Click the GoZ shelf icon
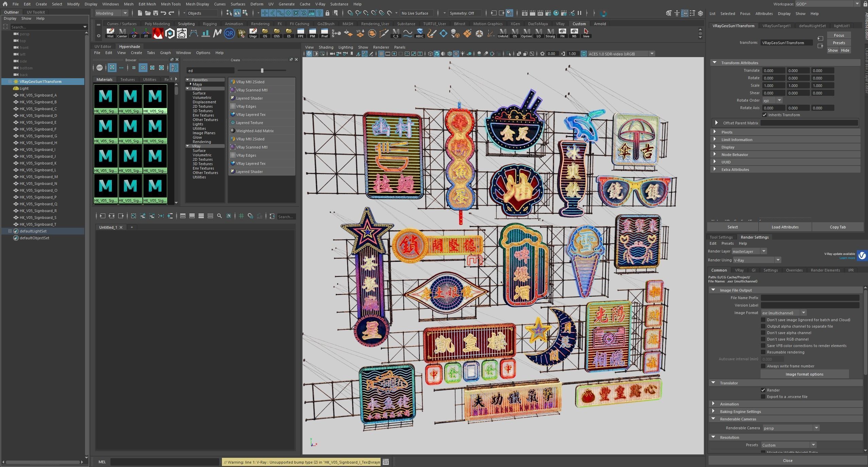 pyautogui.click(x=182, y=33)
